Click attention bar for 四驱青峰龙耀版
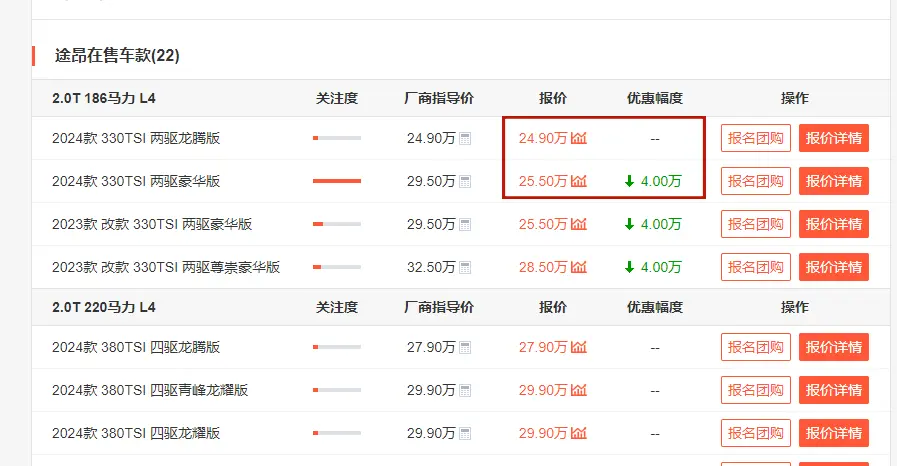This screenshot has height=466, width=897. pyautogui.click(x=337, y=390)
